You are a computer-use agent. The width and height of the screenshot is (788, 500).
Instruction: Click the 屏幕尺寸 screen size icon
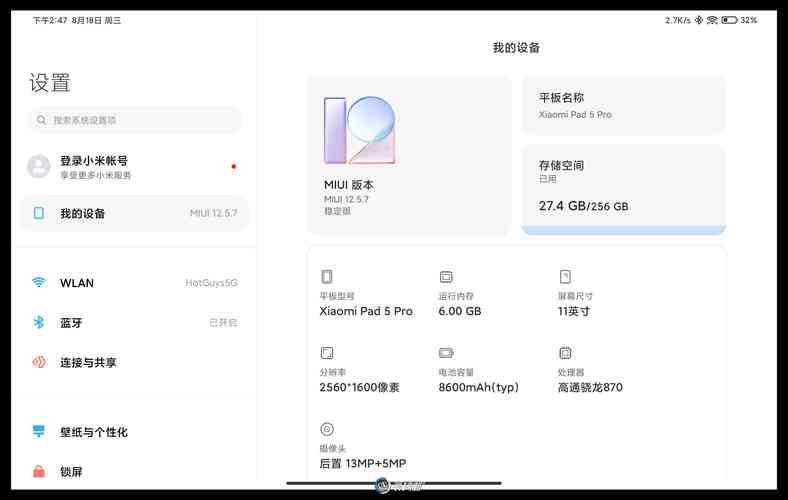pyautogui.click(x=565, y=277)
